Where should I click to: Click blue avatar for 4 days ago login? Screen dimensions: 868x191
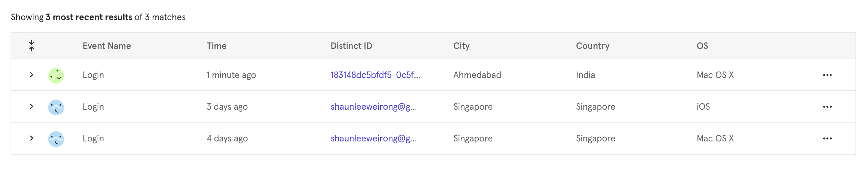(x=56, y=139)
